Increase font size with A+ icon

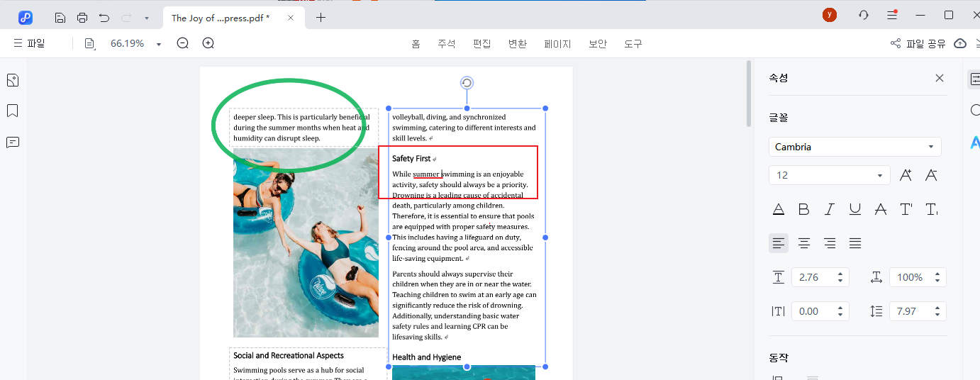click(906, 175)
